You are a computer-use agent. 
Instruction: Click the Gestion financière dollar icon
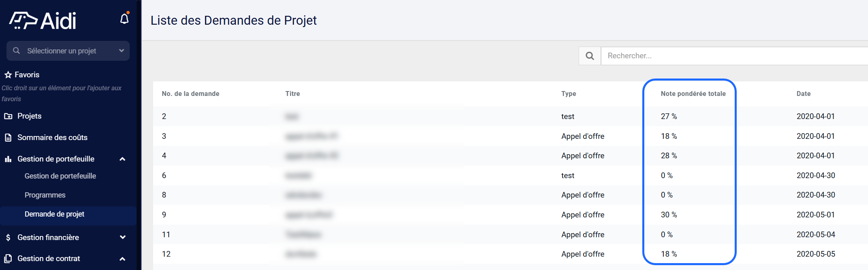coord(8,238)
